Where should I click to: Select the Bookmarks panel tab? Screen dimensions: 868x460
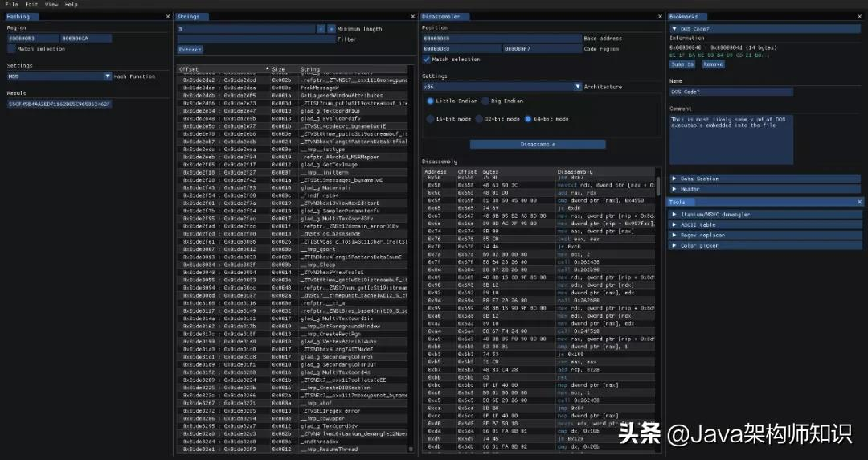(x=686, y=17)
